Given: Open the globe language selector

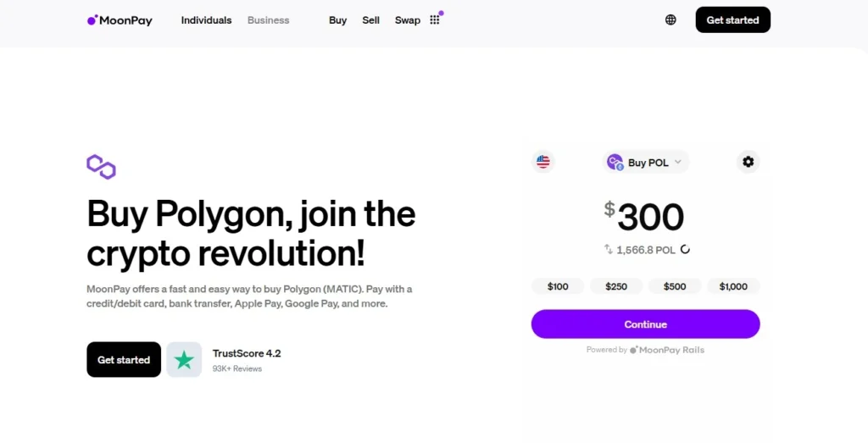Looking at the screenshot, I should tap(670, 20).
